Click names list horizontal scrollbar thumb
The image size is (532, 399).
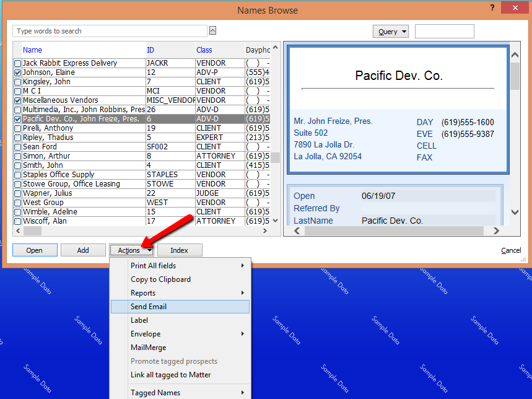[32, 230]
